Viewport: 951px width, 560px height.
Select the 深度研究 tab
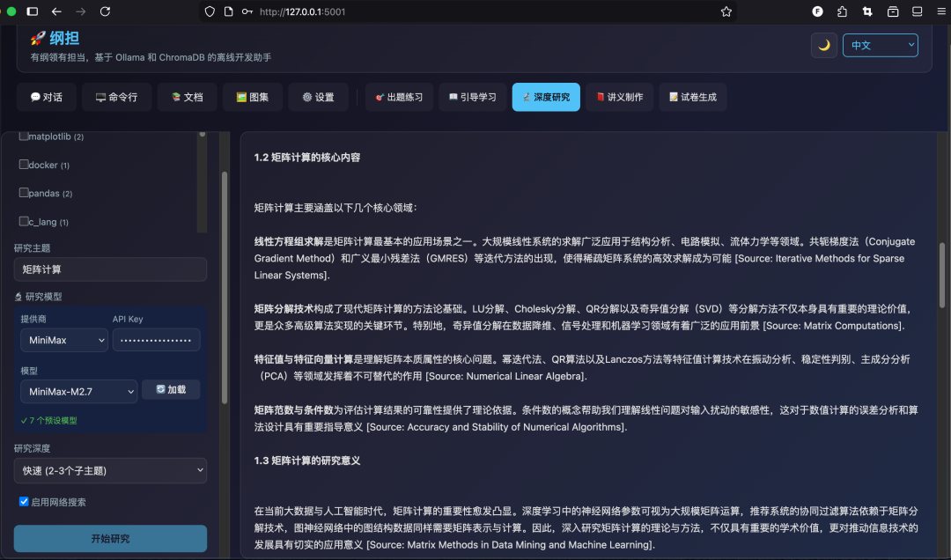546,97
